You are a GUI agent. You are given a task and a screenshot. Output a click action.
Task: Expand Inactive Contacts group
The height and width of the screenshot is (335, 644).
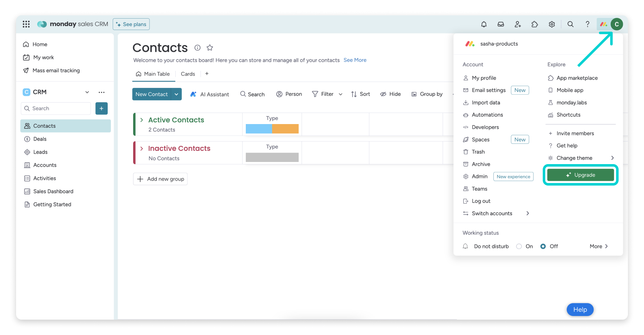[x=142, y=148]
